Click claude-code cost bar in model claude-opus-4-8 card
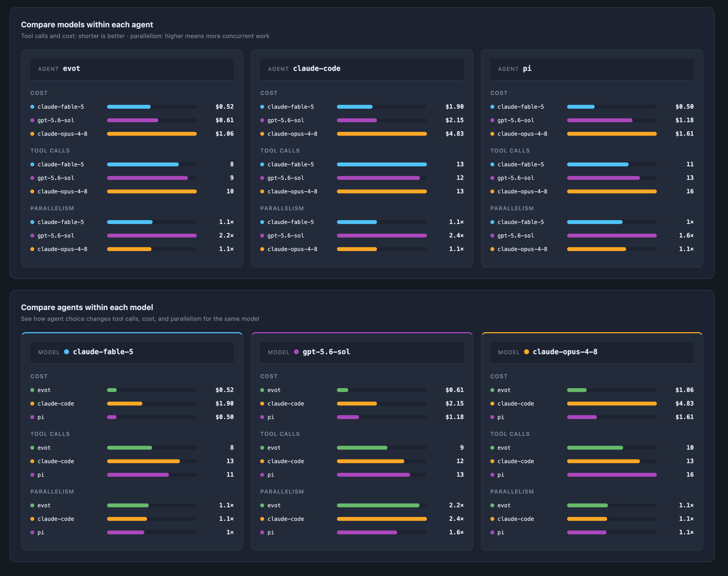The width and height of the screenshot is (728, 576). pyautogui.click(x=612, y=404)
